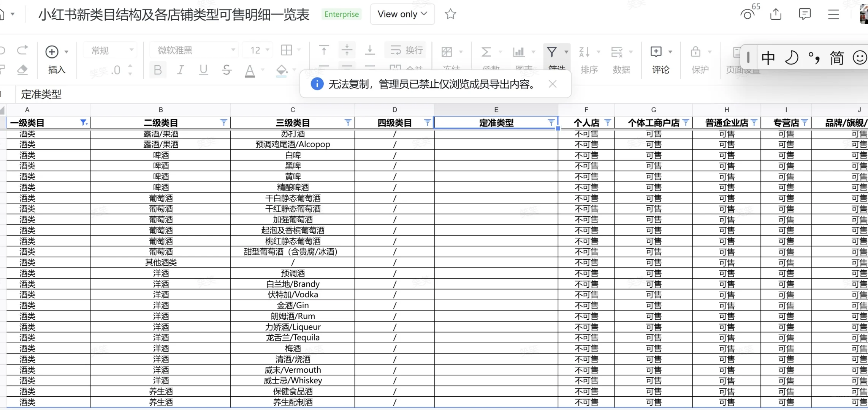Select cell 甜型葡萄酒（含贵腐/冰酒）
This screenshot has height=410, width=868.
(x=293, y=252)
